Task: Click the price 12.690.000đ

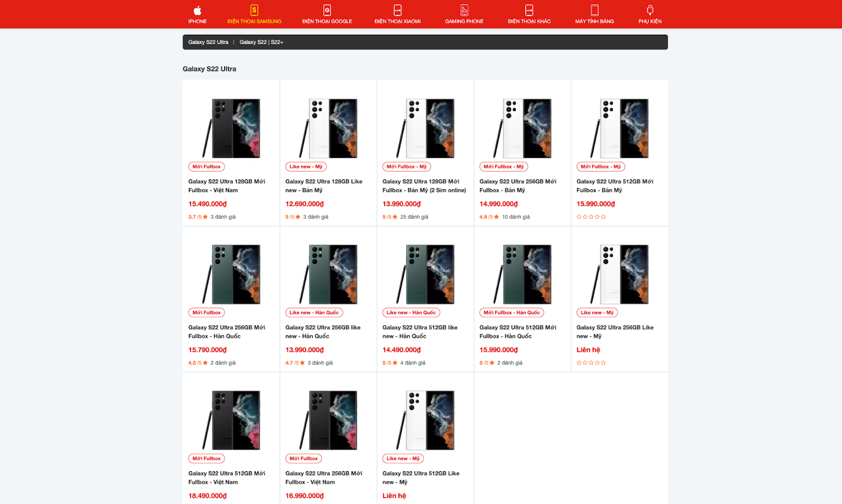Action: point(305,204)
